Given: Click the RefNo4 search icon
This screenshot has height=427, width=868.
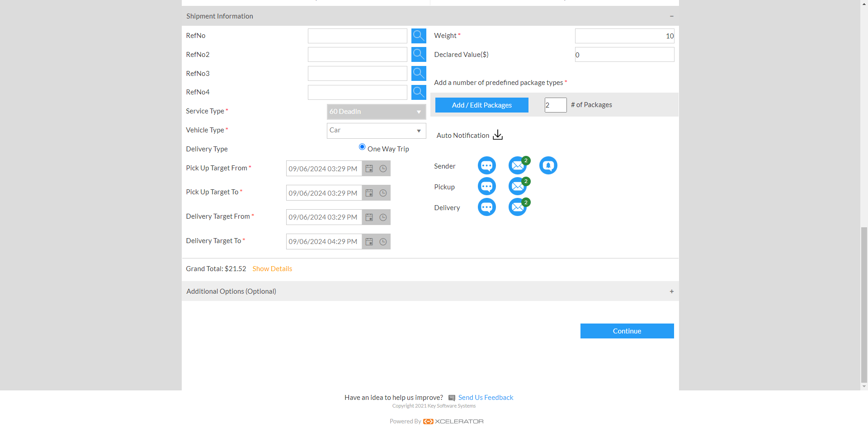Looking at the screenshot, I should (x=419, y=92).
